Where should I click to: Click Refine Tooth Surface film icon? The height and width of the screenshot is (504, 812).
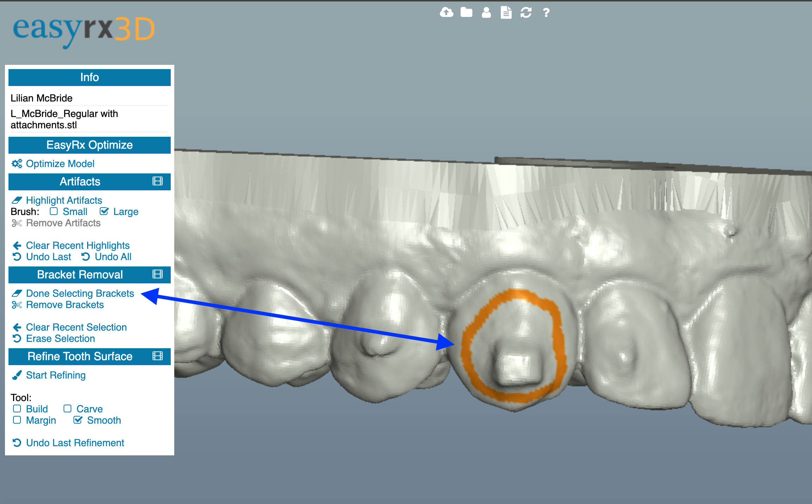[x=157, y=356]
